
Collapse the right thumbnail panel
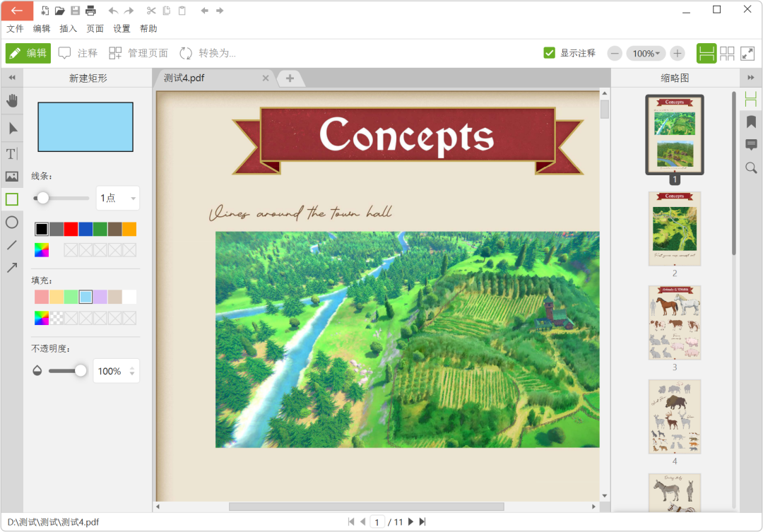(751, 78)
